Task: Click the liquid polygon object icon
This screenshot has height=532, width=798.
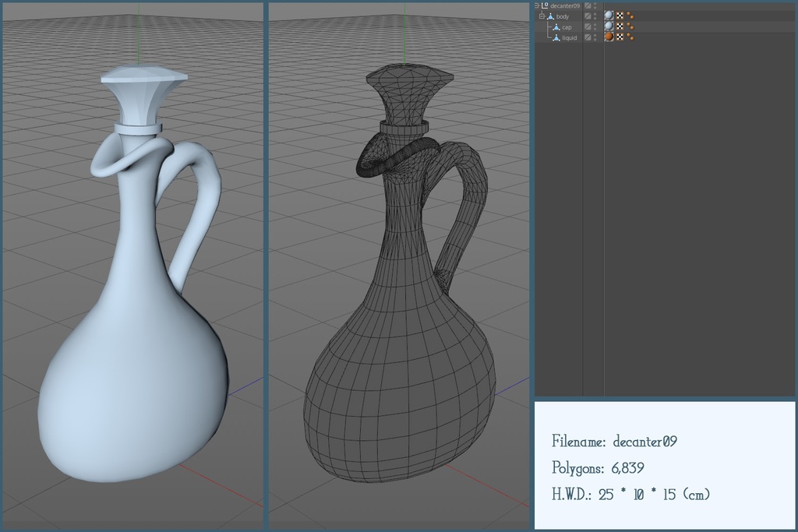Action: click(556, 37)
